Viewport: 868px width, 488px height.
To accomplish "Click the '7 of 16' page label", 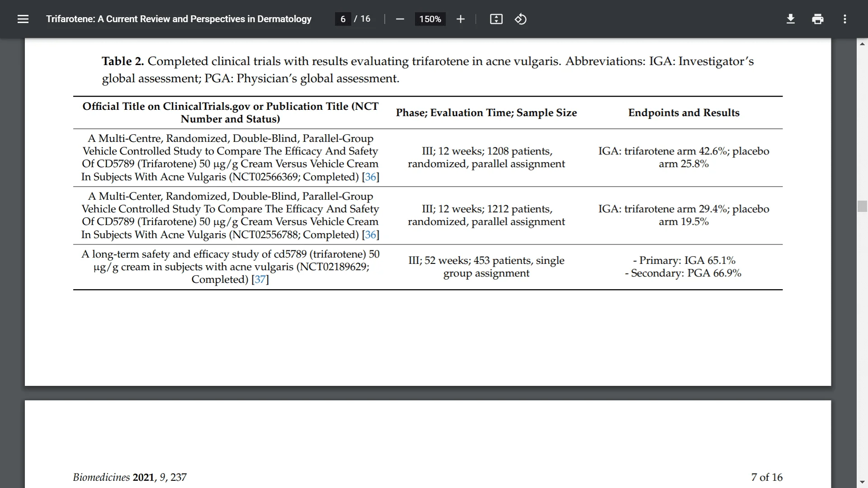I will (767, 477).
